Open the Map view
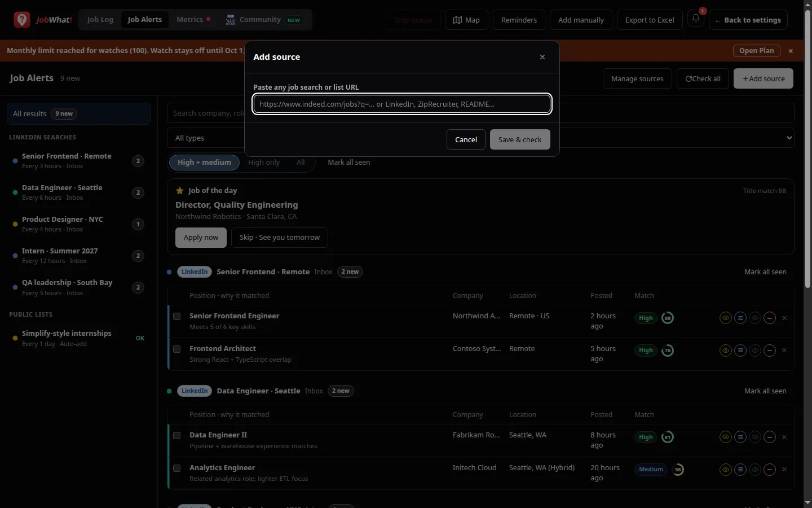 coord(466,20)
